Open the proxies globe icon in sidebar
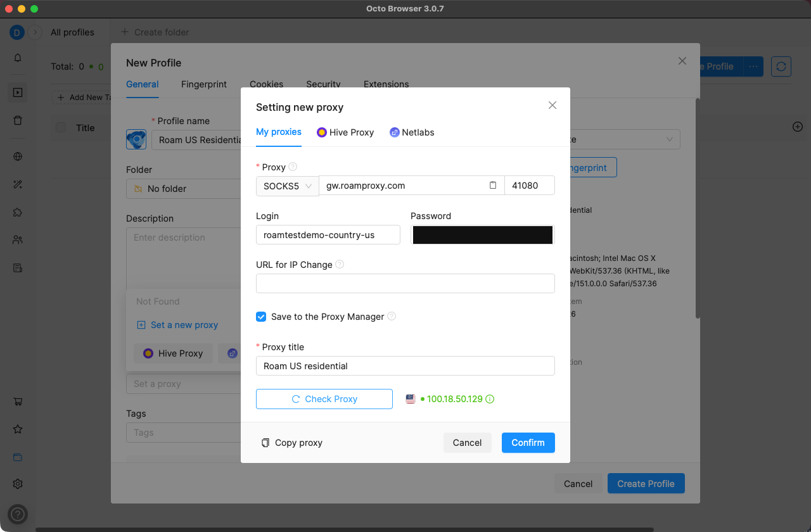The width and height of the screenshot is (811, 532). coord(18,156)
